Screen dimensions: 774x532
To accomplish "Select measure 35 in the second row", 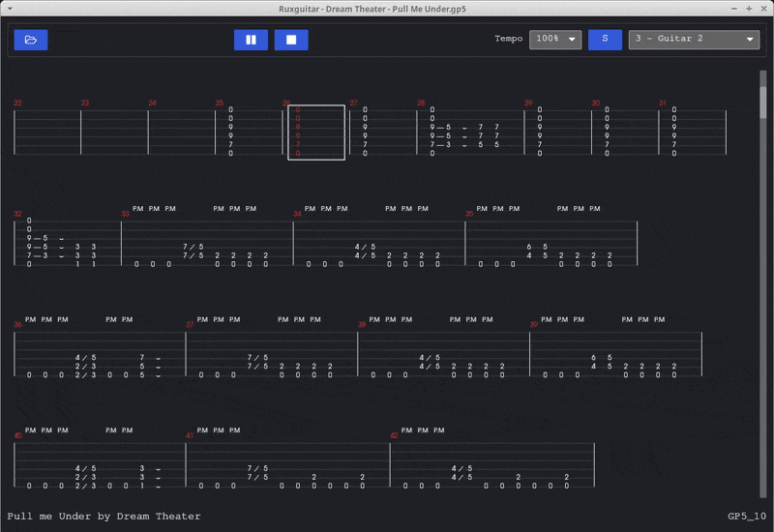I will (551, 244).
